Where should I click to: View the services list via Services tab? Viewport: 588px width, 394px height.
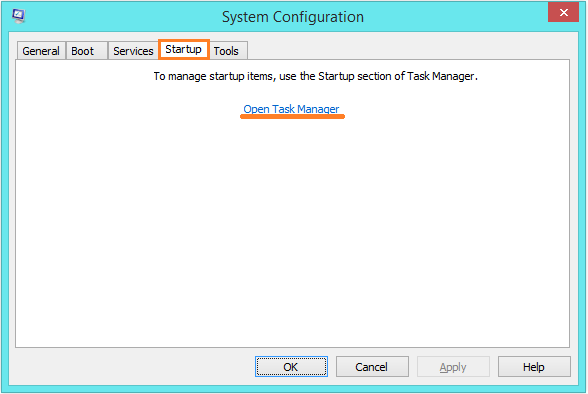tap(133, 51)
